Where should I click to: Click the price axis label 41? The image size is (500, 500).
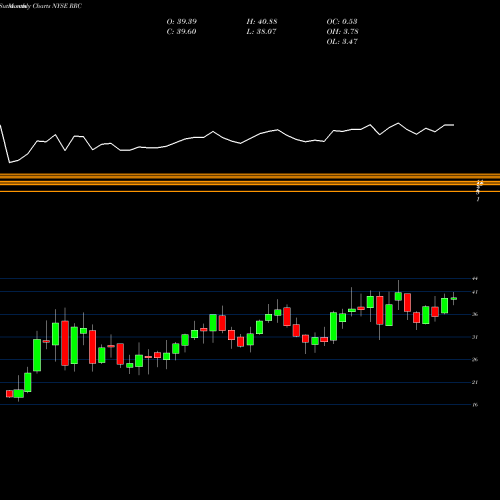point(475,292)
